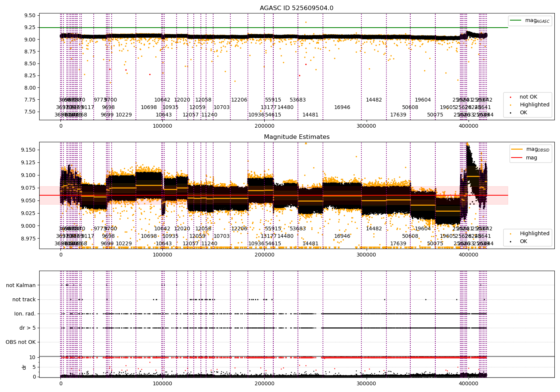Click obsid label 10703 in the middle plot
The width and height of the screenshot is (560, 392).
pos(221,236)
